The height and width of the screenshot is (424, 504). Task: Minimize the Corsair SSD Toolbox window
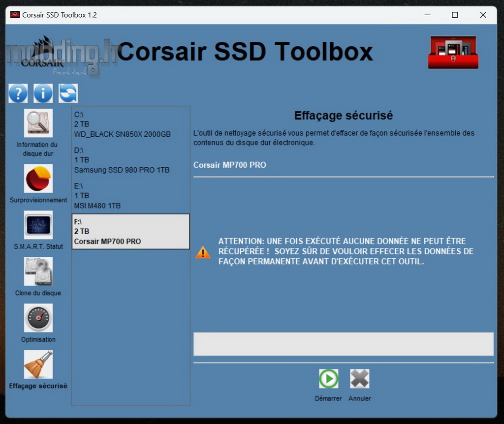(x=427, y=15)
